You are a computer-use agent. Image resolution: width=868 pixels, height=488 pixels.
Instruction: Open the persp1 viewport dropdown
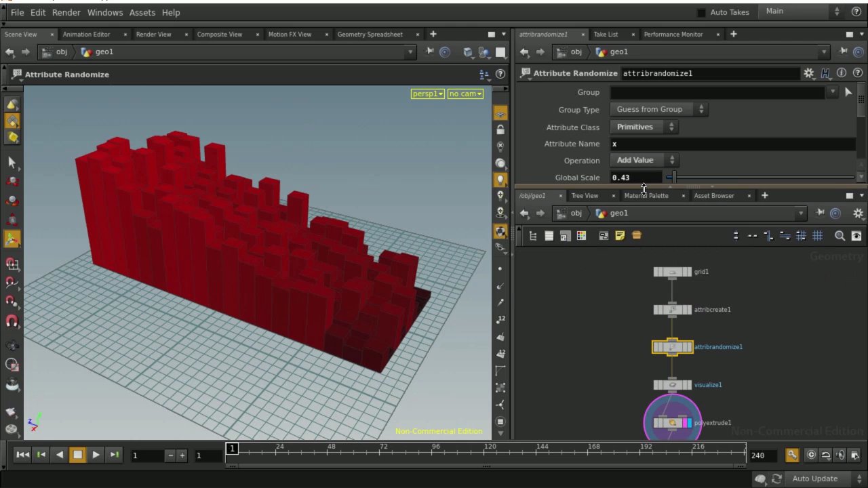[x=427, y=94]
